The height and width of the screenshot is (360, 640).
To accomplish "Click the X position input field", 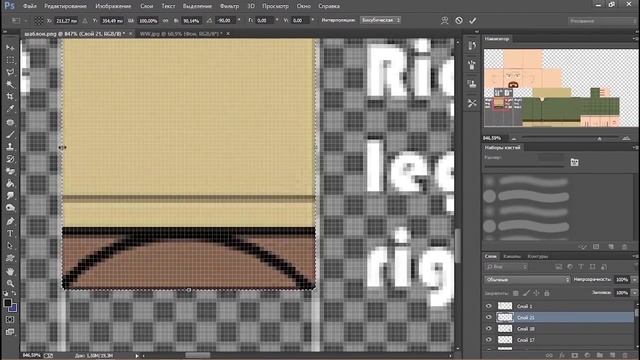I will coord(67,20).
